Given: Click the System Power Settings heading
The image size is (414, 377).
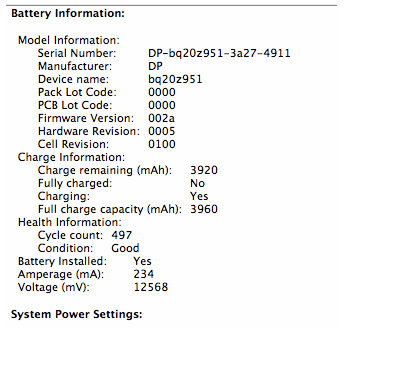Looking at the screenshot, I should point(76,314).
